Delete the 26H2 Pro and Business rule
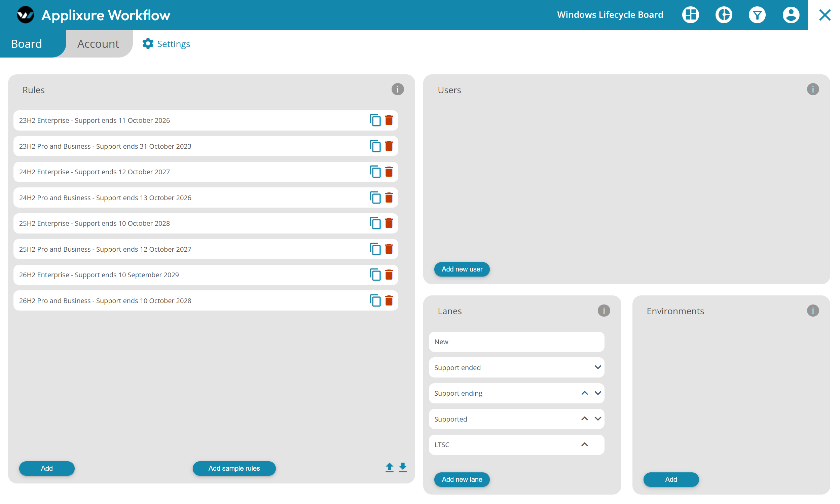The width and height of the screenshot is (840, 504). point(389,300)
